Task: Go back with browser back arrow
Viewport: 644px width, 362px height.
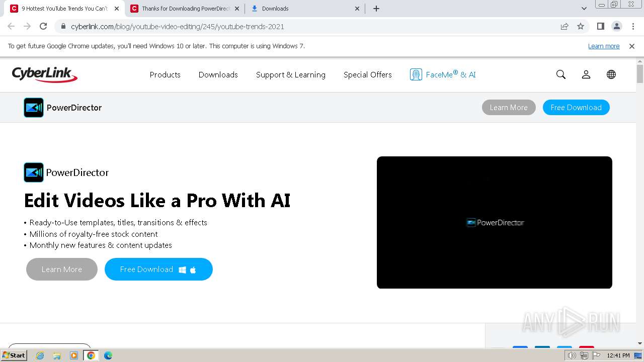Action: pos(11,26)
